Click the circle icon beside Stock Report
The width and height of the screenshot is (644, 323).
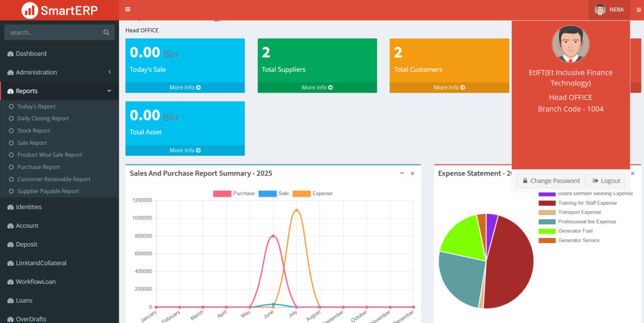point(12,131)
